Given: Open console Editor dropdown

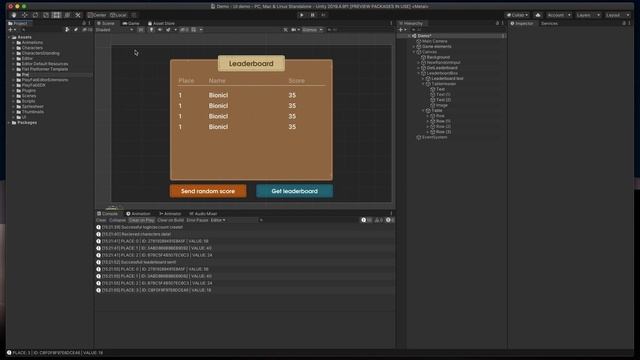Looking at the screenshot, I should (x=218, y=220).
